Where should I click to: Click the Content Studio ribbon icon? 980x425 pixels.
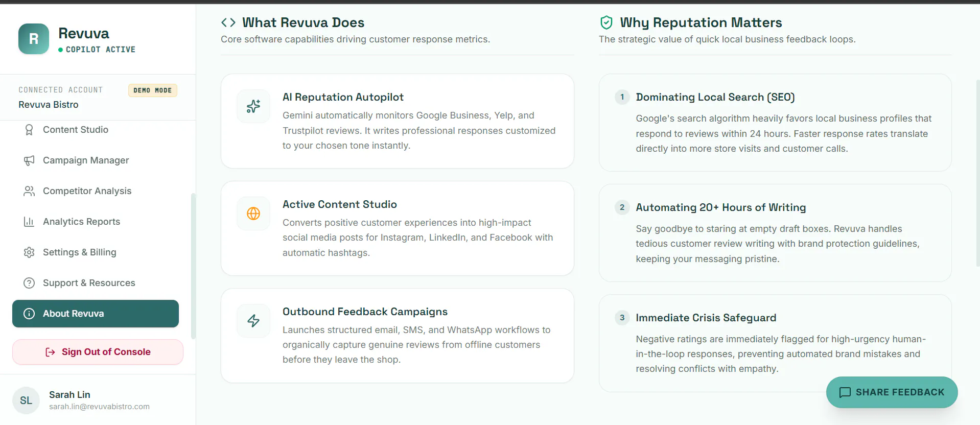tap(29, 130)
